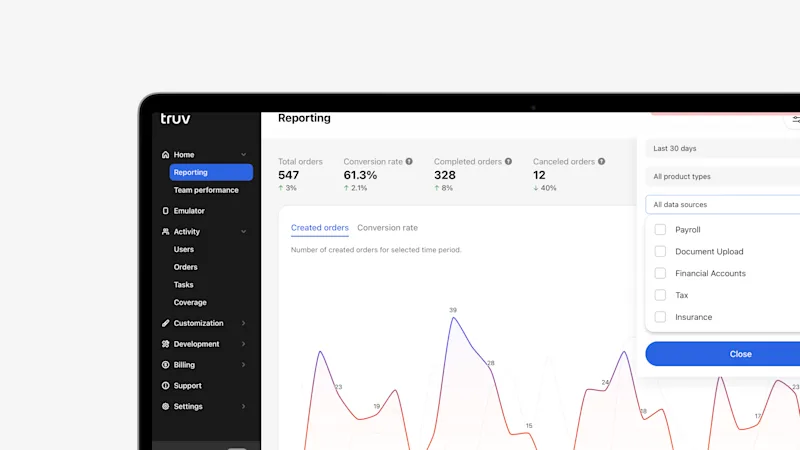The height and width of the screenshot is (450, 800).
Task: Check the Financial Accounts data source
Action: click(660, 273)
